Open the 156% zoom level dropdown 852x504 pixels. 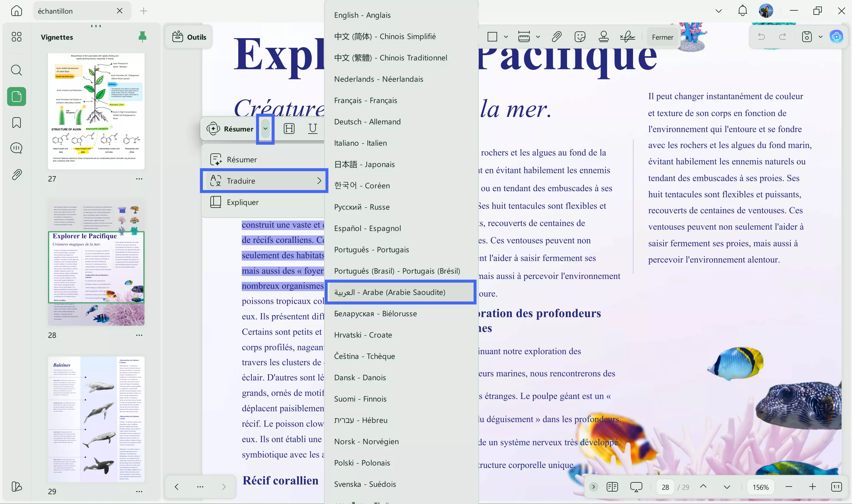click(x=760, y=487)
